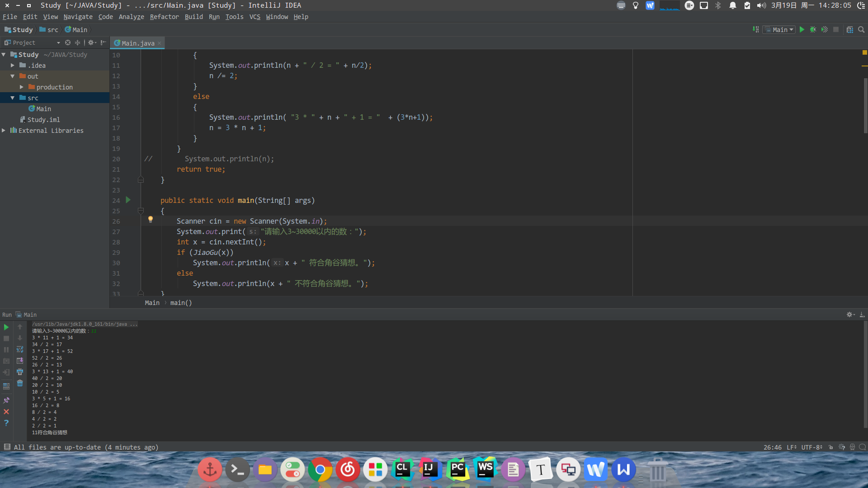The width and height of the screenshot is (868, 488).
Task: Collapse the src folder
Action: (x=13, y=98)
